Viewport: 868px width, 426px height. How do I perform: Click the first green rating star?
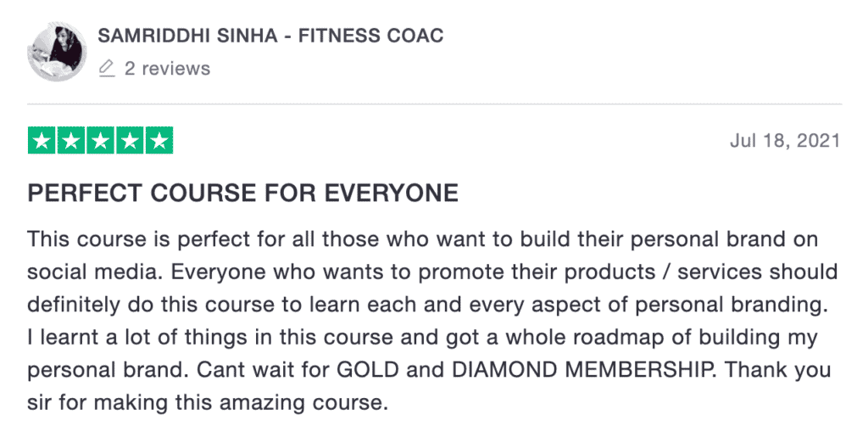click(42, 140)
